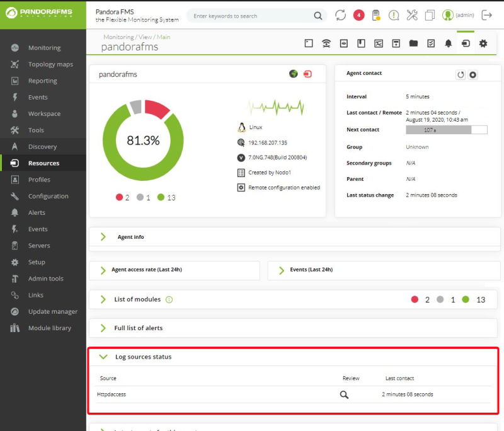Open the red notification badge showing 4
The height and width of the screenshot is (431, 504).
coord(358,15)
